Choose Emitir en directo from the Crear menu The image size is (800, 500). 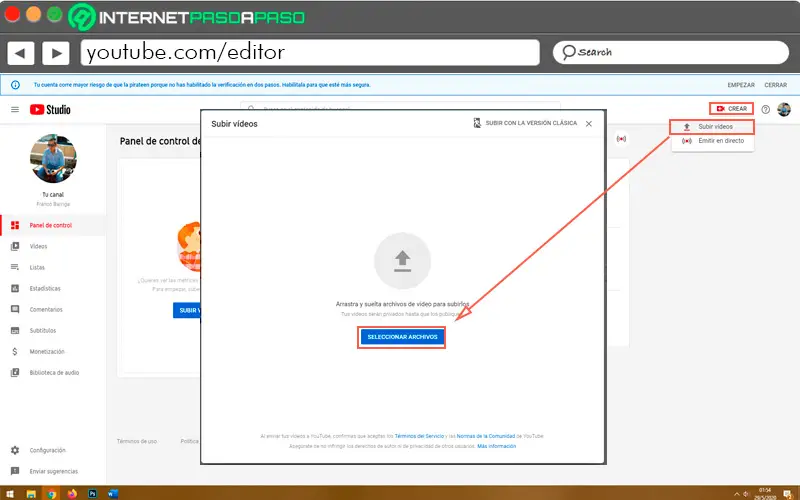(713, 141)
